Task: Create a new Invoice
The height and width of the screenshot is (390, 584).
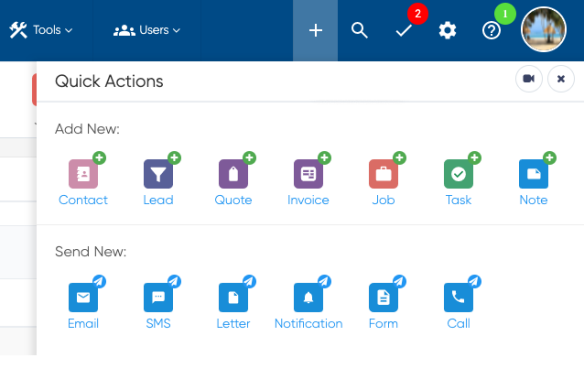Action: (x=308, y=179)
